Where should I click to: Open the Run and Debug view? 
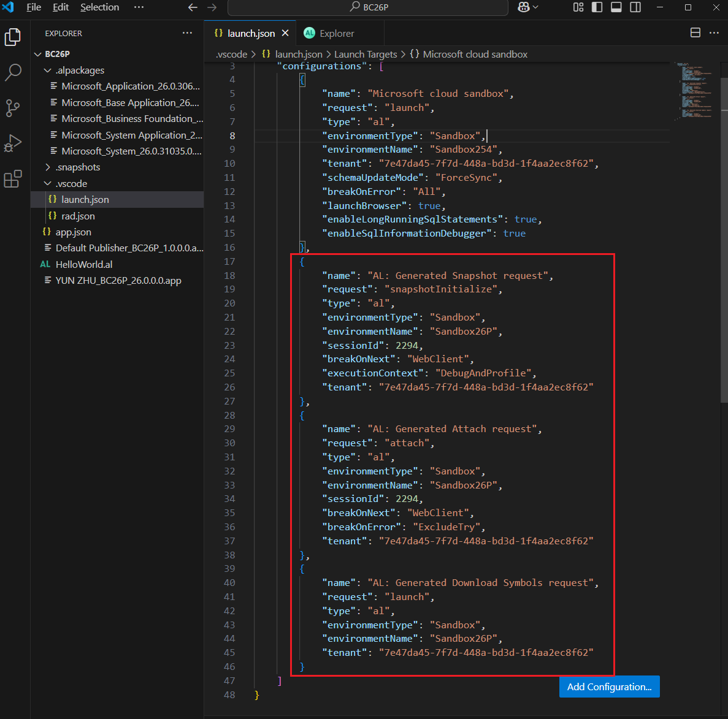(13, 143)
